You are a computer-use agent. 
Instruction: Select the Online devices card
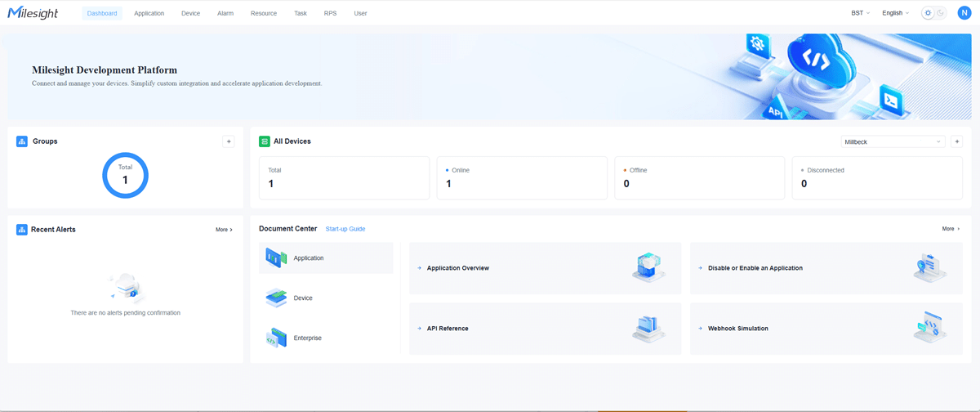tap(522, 177)
